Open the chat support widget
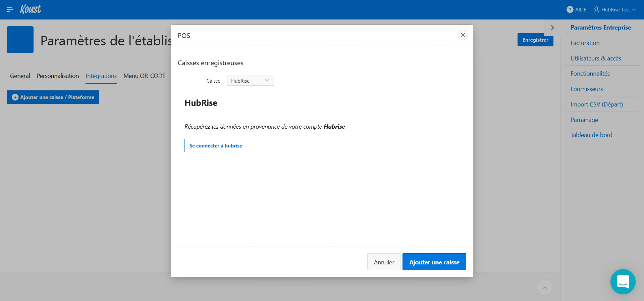Screen dimensions: 644x301 tap(623, 282)
